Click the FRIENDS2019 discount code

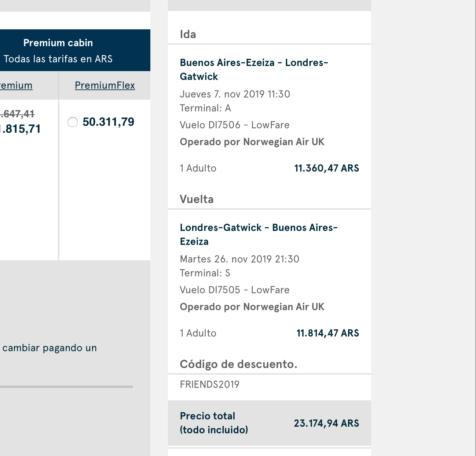(x=209, y=385)
